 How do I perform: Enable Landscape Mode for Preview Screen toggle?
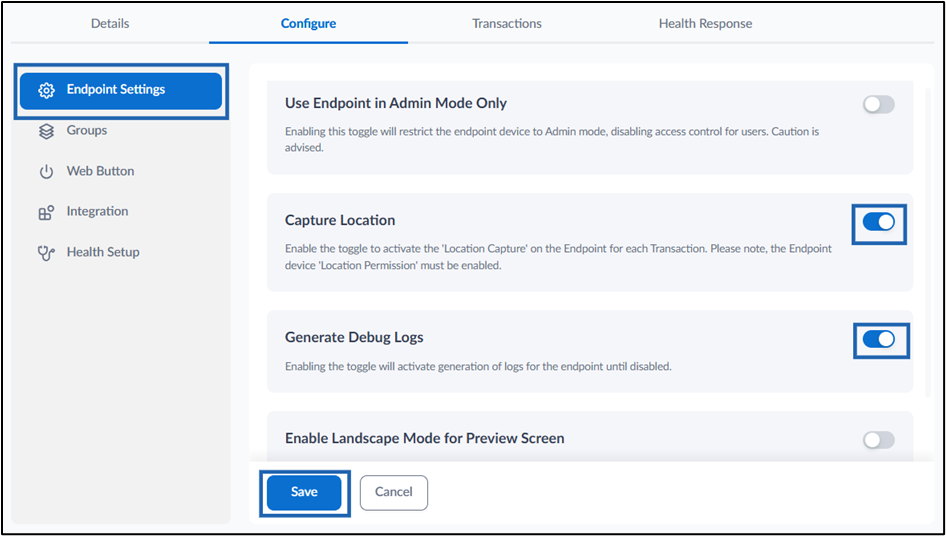pyautogui.click(x=878, y=439)
